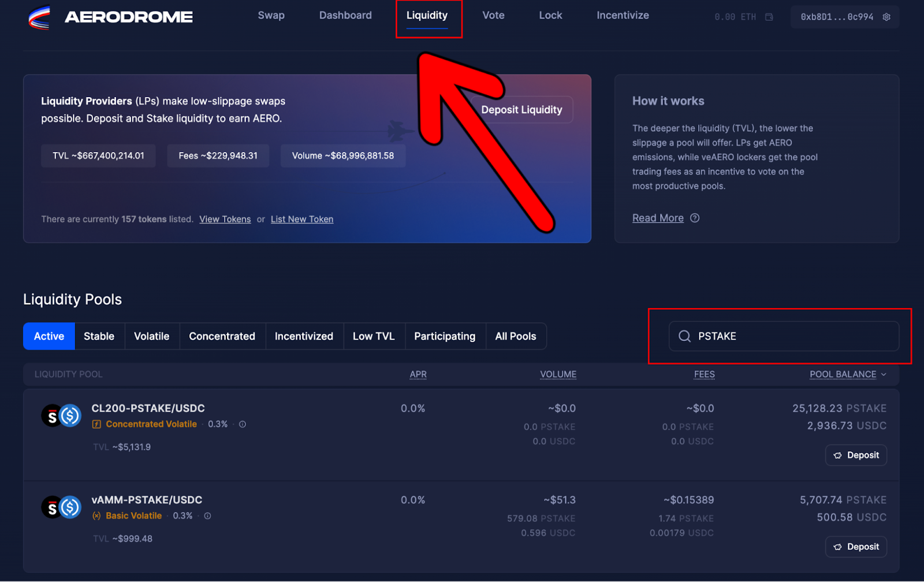Click the help icon beside Read More
This screenshot has width=924, height=582.
[695, 218]
